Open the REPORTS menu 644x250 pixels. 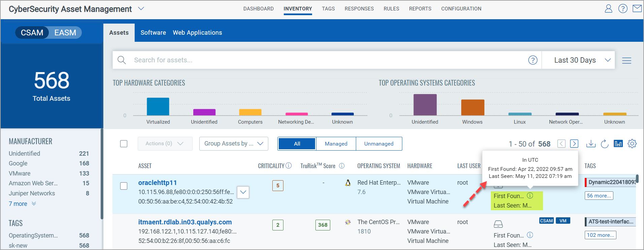click(420, 9)
